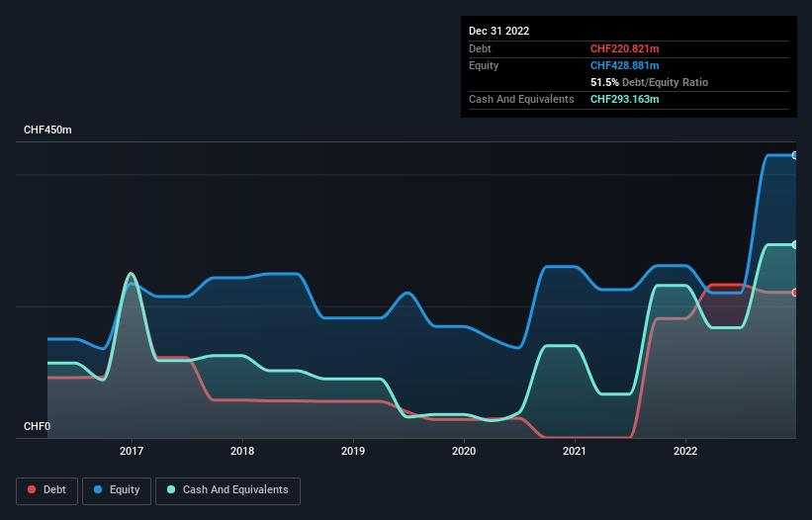Click the 2022 x-axis label
This screenshot has height=520, width=812.
685,451
